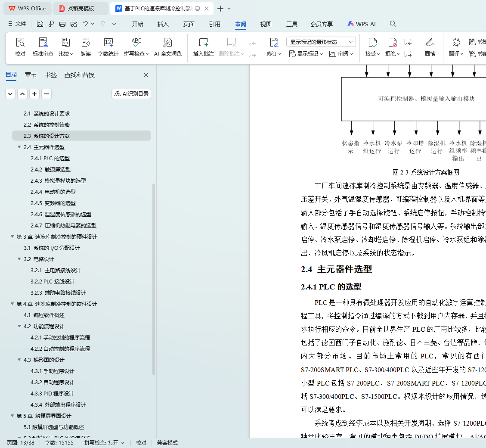This screenshot has width=486, height=448.
Task: Click the save document icon
Action: pos(40,24)
